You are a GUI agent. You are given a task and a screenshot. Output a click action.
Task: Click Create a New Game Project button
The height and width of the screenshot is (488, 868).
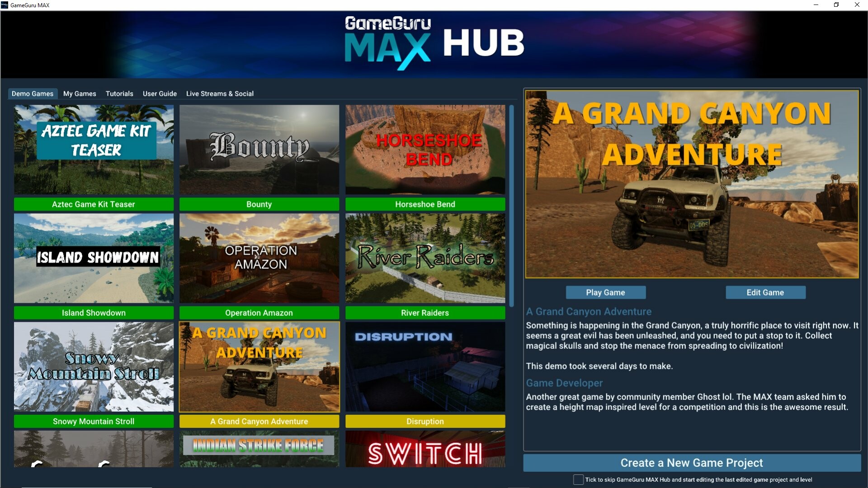pyautogui.click(x=692, y=462)
